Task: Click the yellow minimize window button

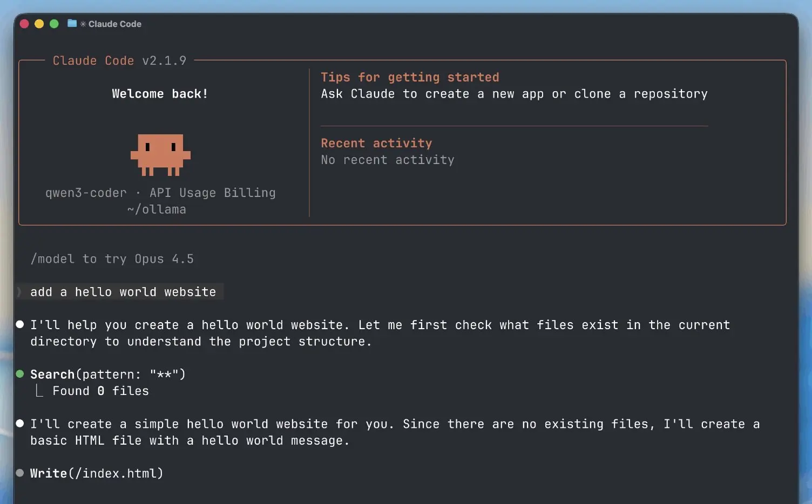Action: (39, 24)
